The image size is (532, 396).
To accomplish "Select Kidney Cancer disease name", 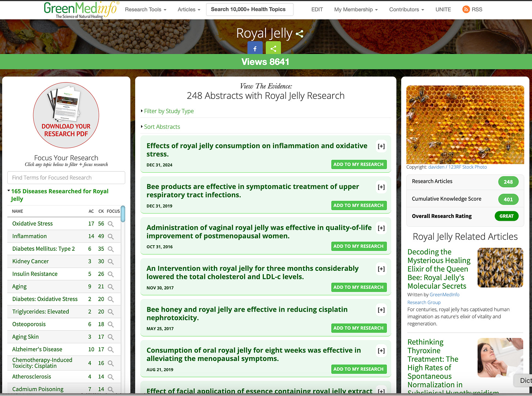I will coord(30,262).
